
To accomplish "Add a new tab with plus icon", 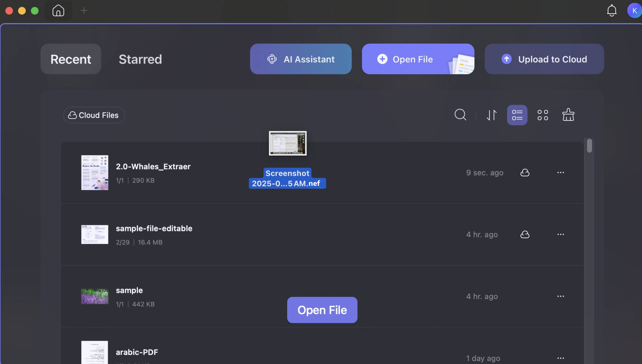I will coord(84,11).
